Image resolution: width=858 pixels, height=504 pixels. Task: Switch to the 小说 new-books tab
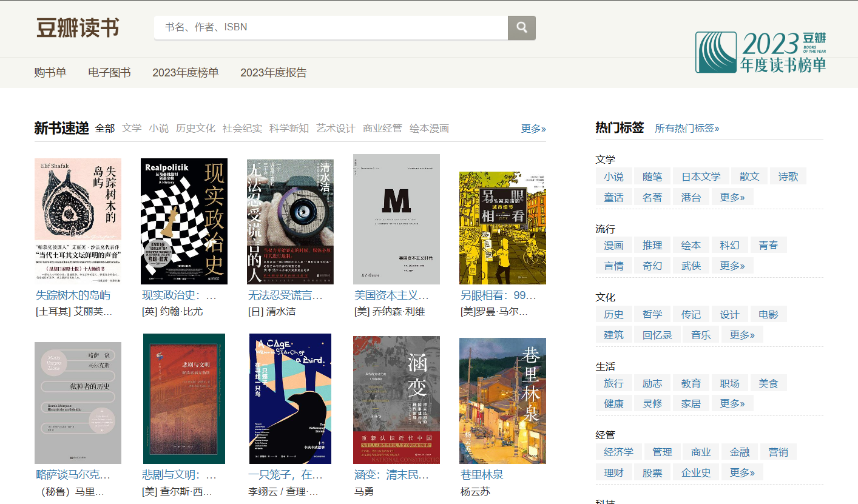coord(159,129)
